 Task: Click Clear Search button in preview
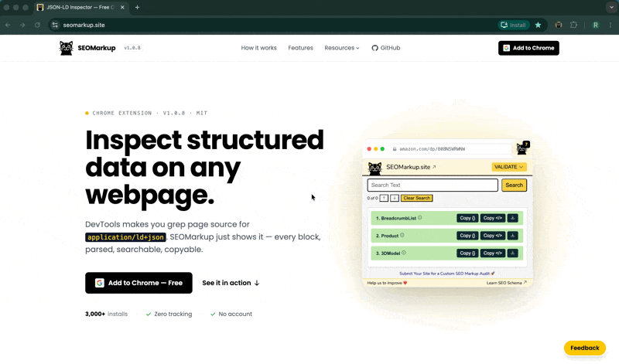[416, 198]
